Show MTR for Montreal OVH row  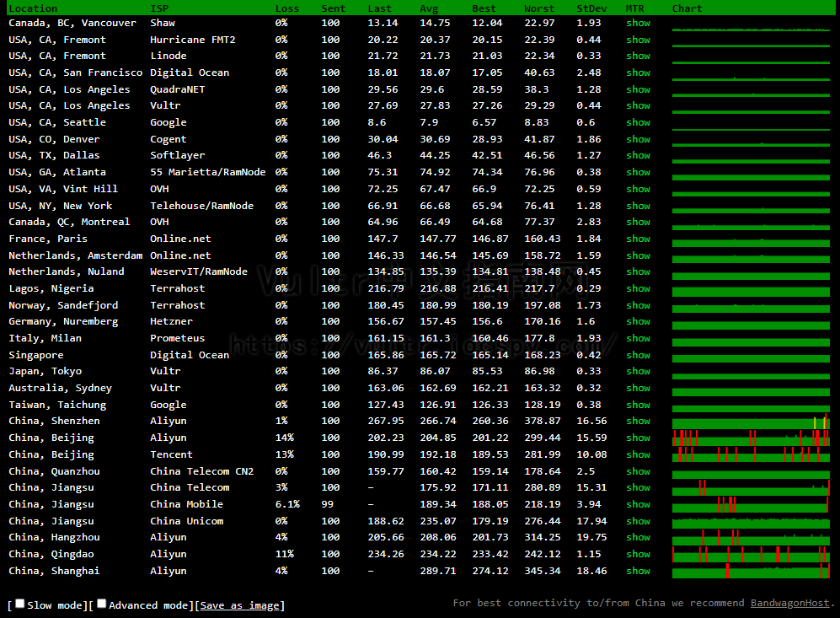click(638, 222)
